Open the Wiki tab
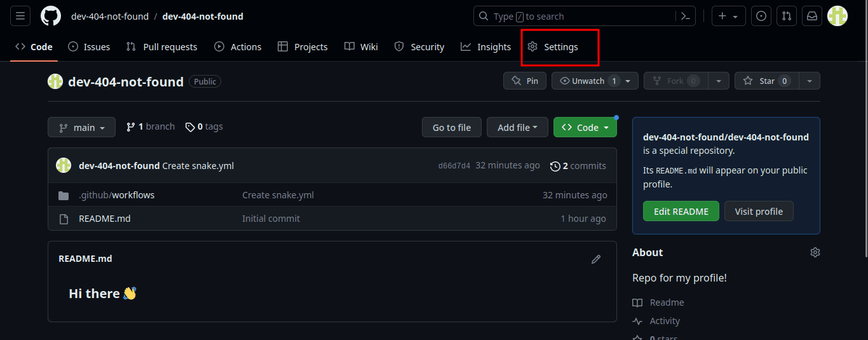Image resolution: width=868 pixels, height=340 pixels. point(361,46)
